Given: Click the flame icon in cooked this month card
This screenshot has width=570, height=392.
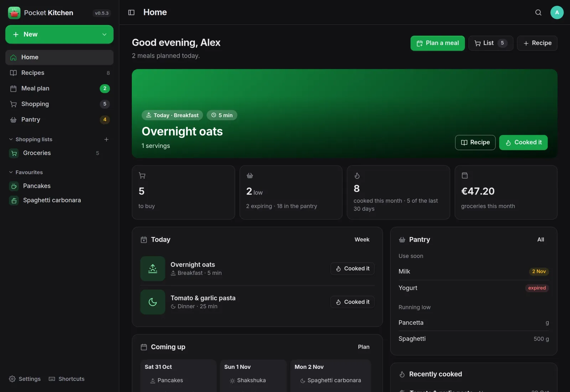Looking at the screenshot, I should click(357, 175).
